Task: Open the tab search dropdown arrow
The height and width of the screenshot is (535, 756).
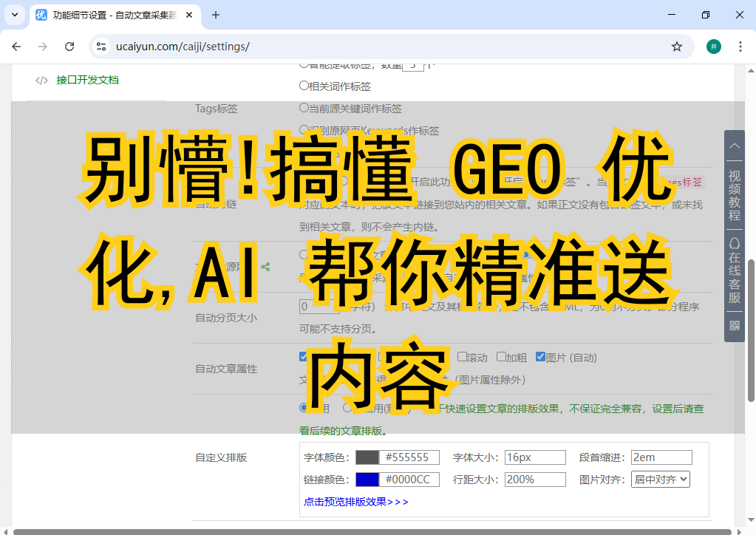Action: (14, 15)
